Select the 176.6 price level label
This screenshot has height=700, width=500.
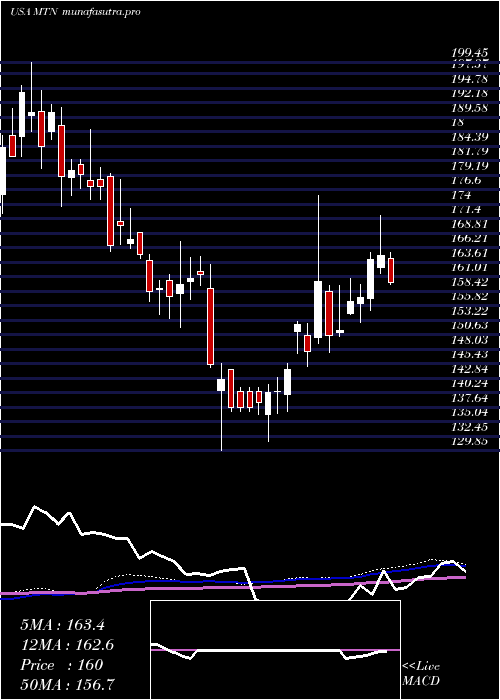466,180
